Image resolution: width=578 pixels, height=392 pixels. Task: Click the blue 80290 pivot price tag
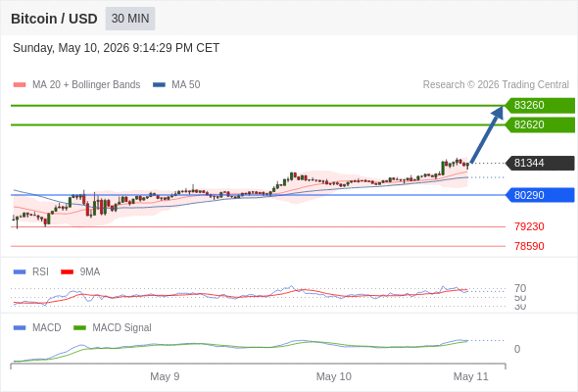pyautogui.click(x=539, y=195)
